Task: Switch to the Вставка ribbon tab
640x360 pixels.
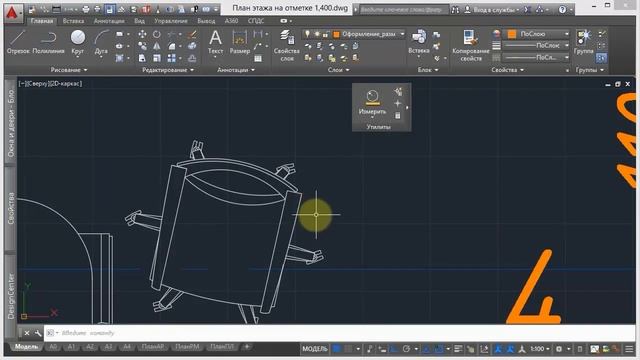Action: pyautogui.click(x=73, y=21)
